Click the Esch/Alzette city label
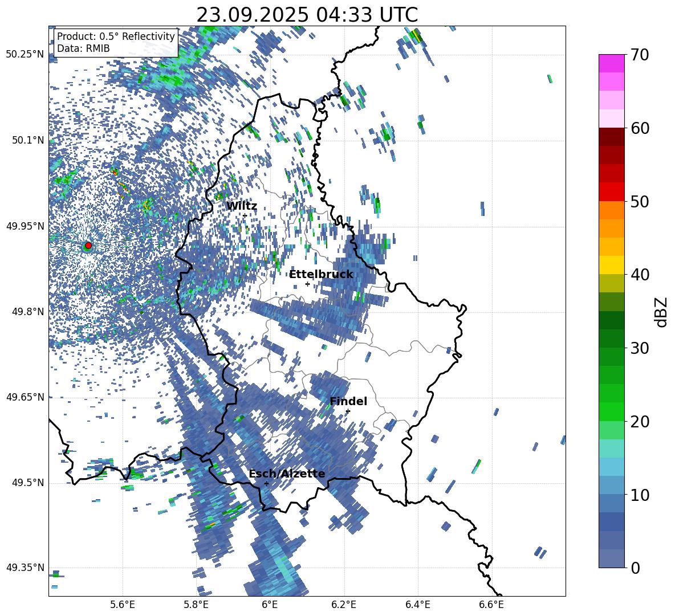The image size is (675, 616). click(x=287, y=474)
